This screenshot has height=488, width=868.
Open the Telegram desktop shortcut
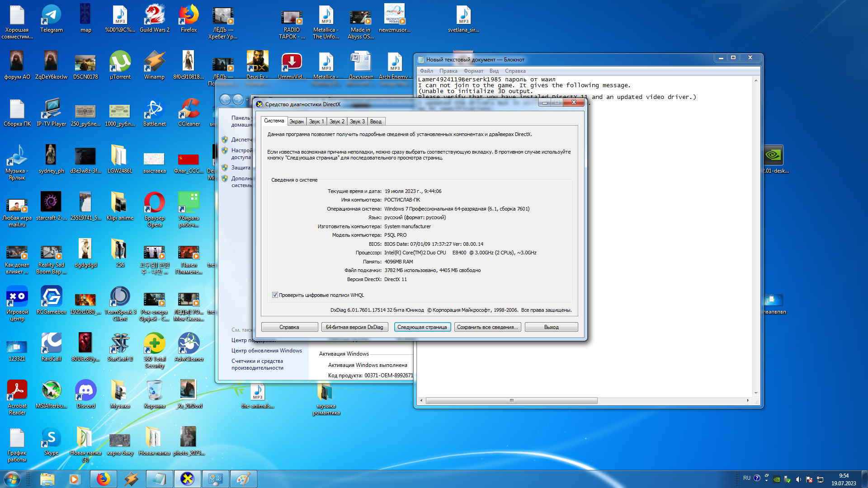51,19
